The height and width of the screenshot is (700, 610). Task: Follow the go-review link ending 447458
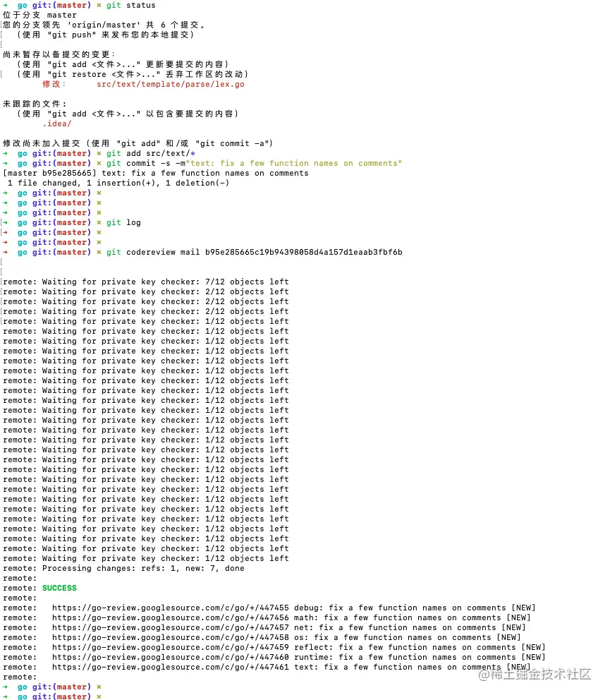tap(171, 637)
